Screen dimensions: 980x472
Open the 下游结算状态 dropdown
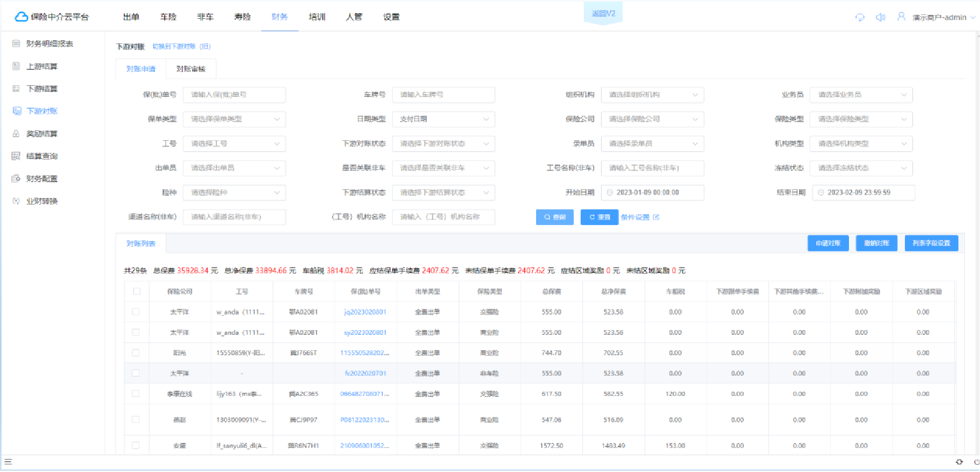[x=443, y=193]
